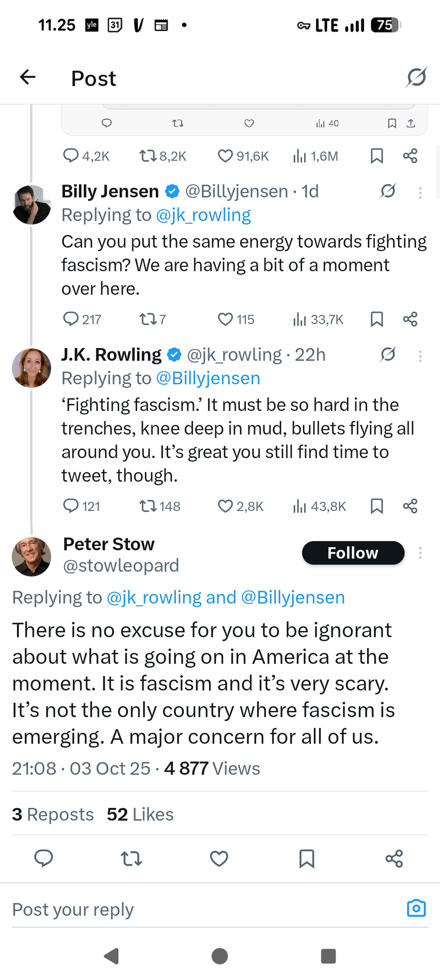Like Peter Stow's post

[219, 858]
